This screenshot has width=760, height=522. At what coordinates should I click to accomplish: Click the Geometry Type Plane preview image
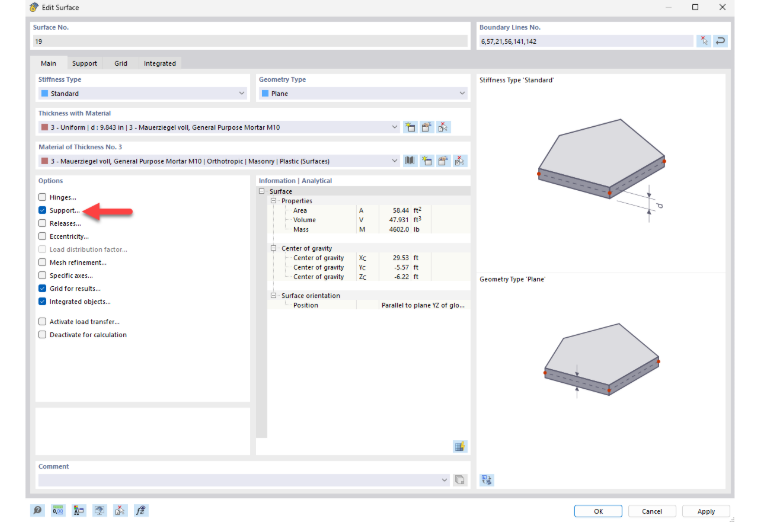[601, 360]
